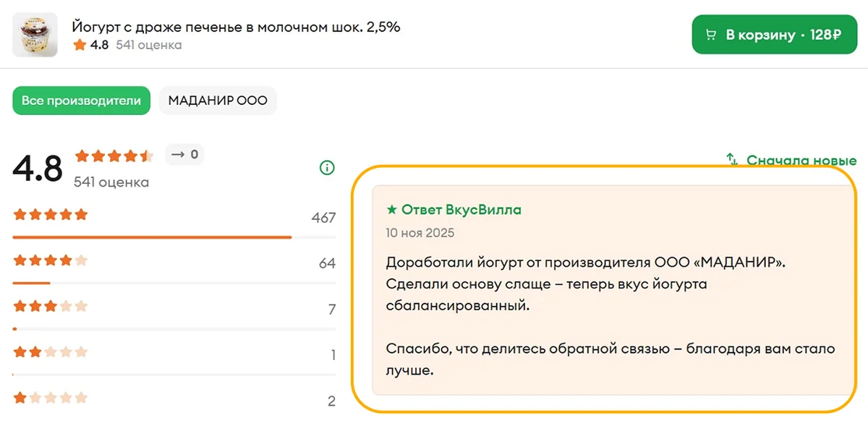Toggle the Все производители filter
This screenshot has width=868, height=434.
(x=81, y=101)
